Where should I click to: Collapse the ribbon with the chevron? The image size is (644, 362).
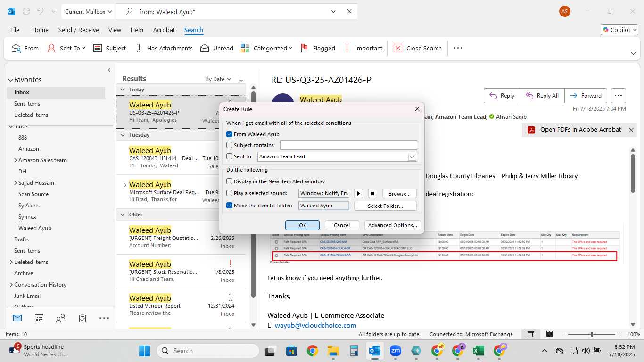click(633, 53)
